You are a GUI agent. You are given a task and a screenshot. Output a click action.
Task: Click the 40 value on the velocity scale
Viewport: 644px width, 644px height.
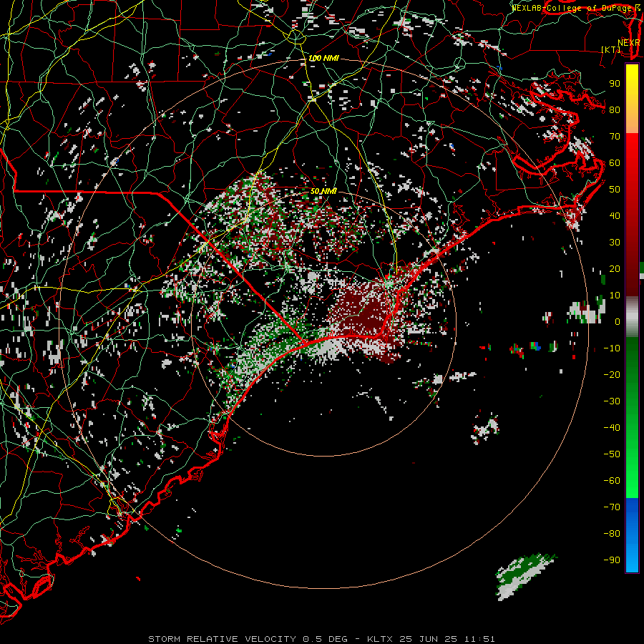pyautogui.click(x=615, y=216)
